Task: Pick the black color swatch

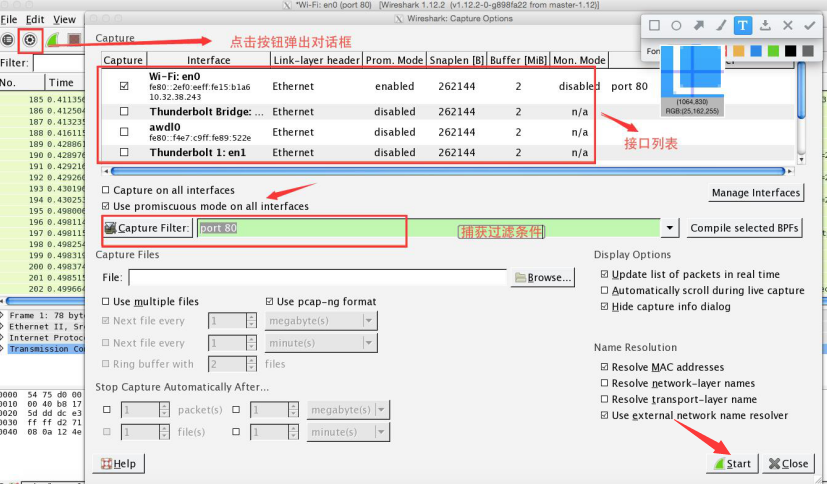Action: [790, 51]
